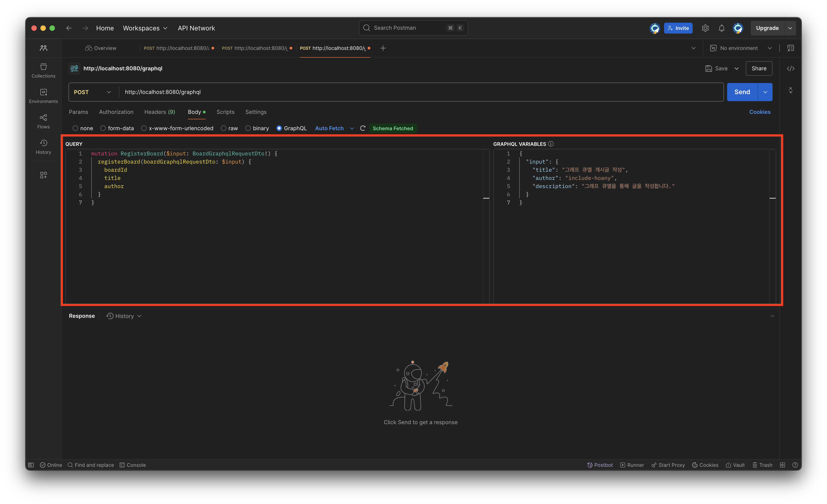Click the notifications bell icon

point(721,28)
